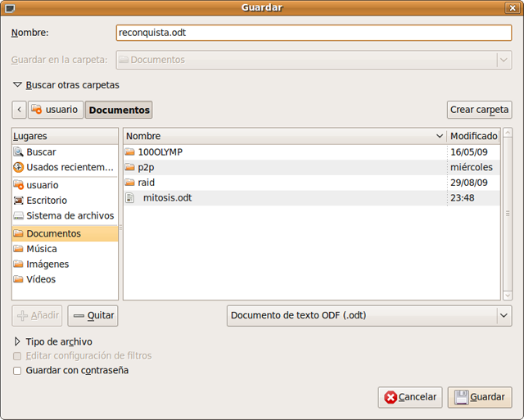Viewport: 524px width, 420px height.
Task: Select Escritorio in the places list
Action: (46, 200)
